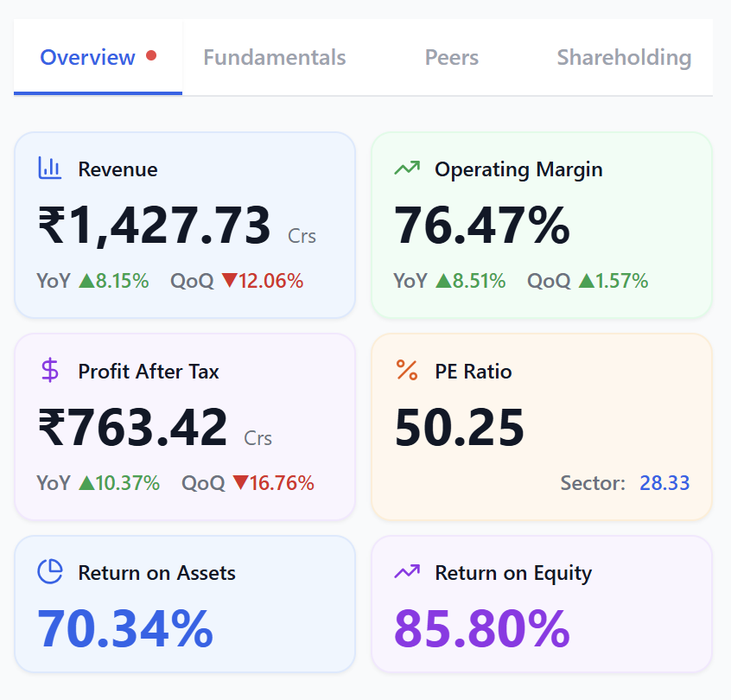Select the PE Ratio title

click(x=474, y=372)
